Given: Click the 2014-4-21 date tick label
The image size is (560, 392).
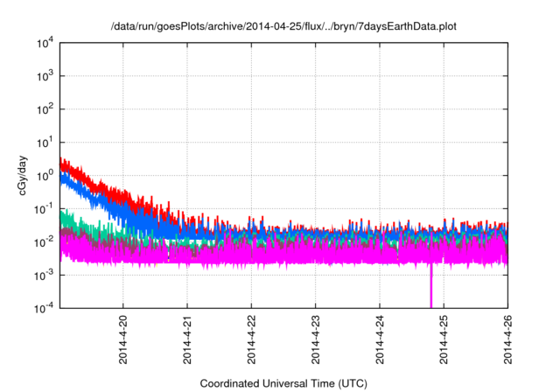Looking at the screenshot, I should 187,339.
